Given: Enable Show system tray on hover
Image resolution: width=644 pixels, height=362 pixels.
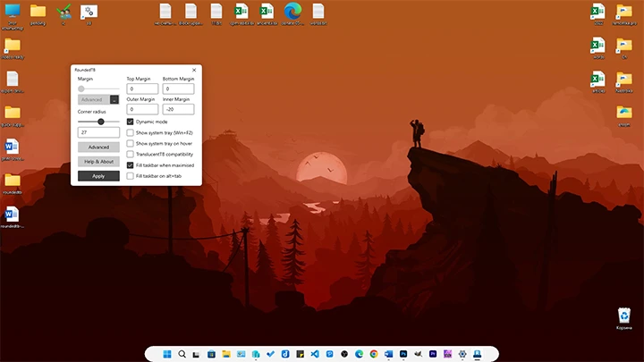Looking at the screenshot, I should [x=131, y=143].
